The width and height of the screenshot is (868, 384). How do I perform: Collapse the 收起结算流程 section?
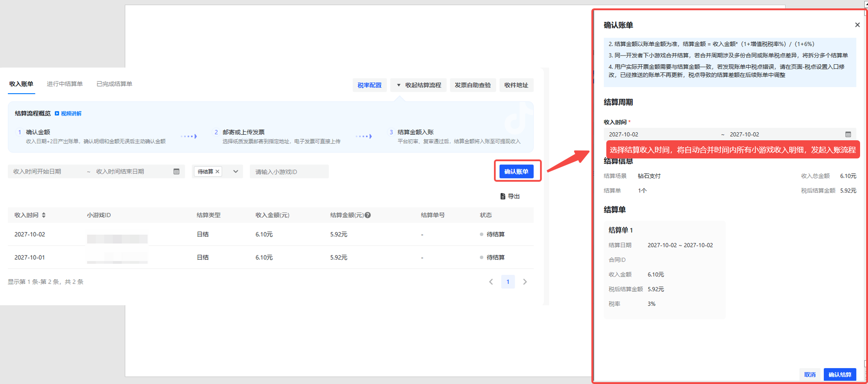tap(419, 85)
